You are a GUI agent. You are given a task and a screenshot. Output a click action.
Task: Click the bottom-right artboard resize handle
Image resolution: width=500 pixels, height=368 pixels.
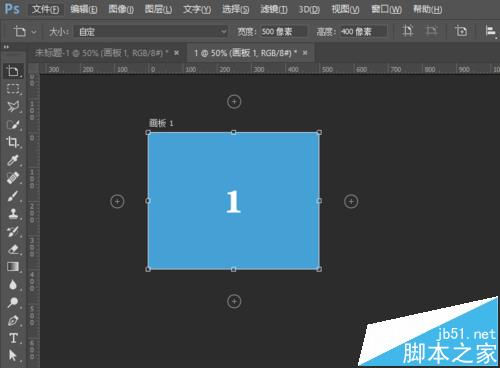(x=319, y=269)
